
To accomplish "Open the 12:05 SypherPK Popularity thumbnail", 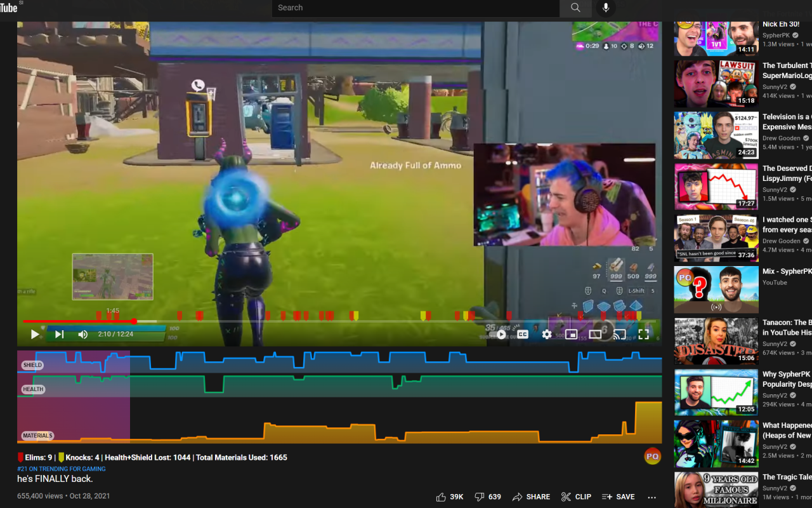I will (x=716, y=392).
